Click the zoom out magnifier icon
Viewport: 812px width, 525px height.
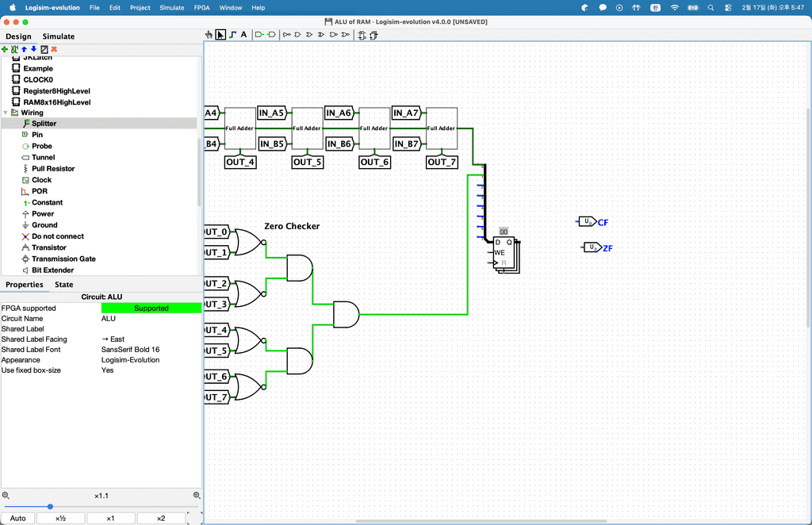(6, 496)
